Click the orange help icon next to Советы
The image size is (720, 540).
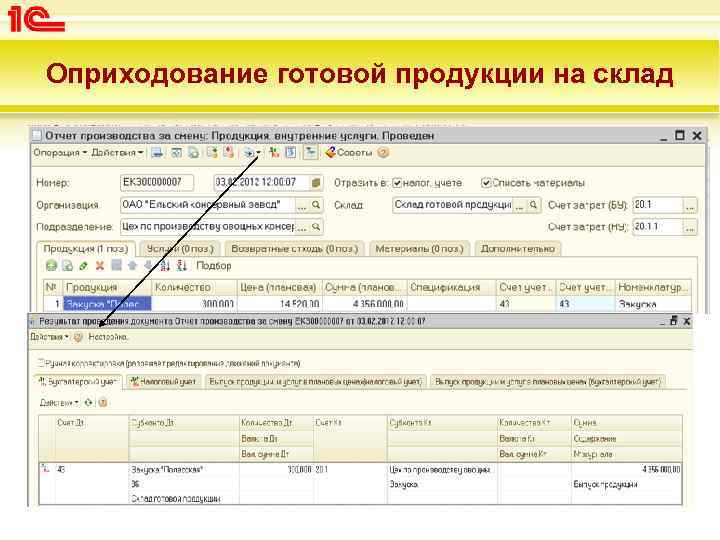click(x=383, y=152)
